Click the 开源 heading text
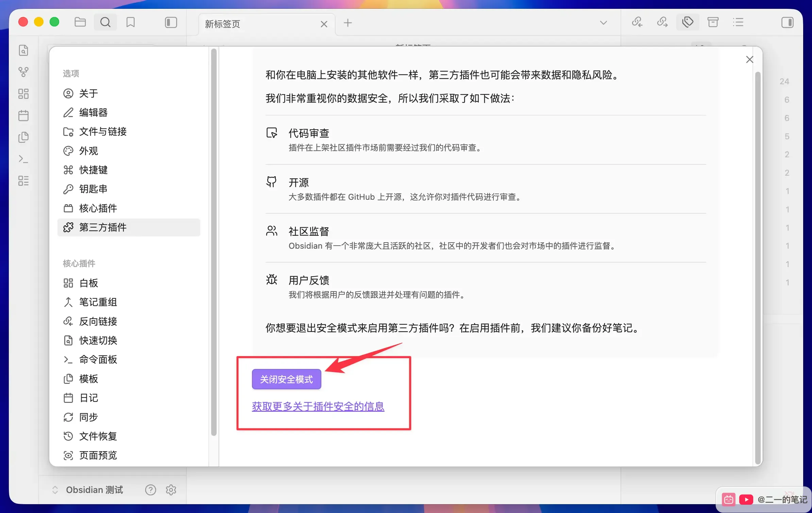The image size is (812, 513). (299, 182)
